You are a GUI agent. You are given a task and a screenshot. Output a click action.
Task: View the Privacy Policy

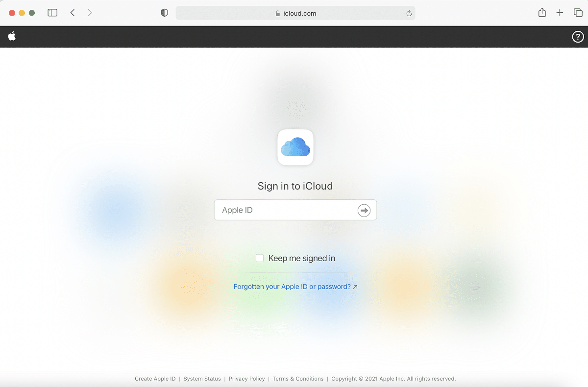pos(246,378)
